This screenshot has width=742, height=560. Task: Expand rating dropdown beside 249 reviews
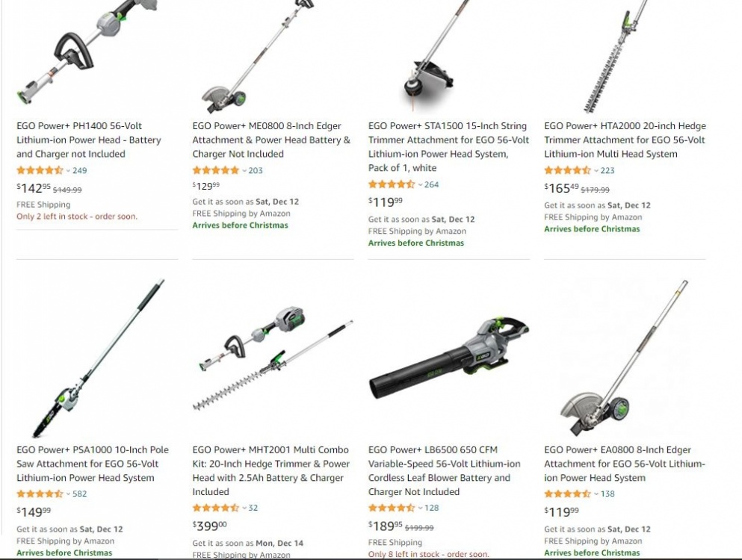tap(68, 171)
